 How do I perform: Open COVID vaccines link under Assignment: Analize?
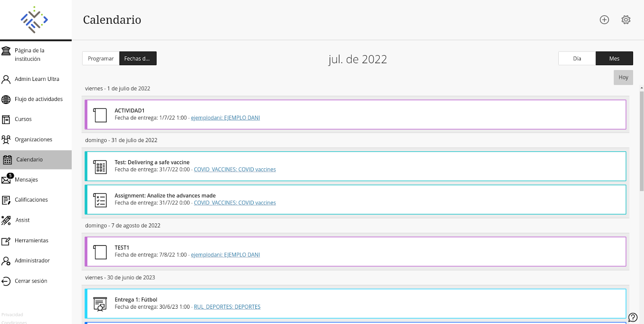click(x=235, y=203)
